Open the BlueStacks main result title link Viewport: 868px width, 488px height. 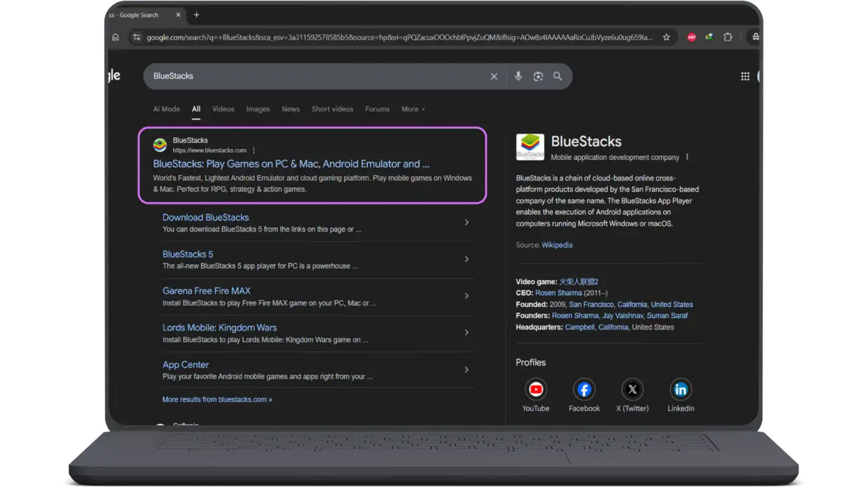(291, 164)
